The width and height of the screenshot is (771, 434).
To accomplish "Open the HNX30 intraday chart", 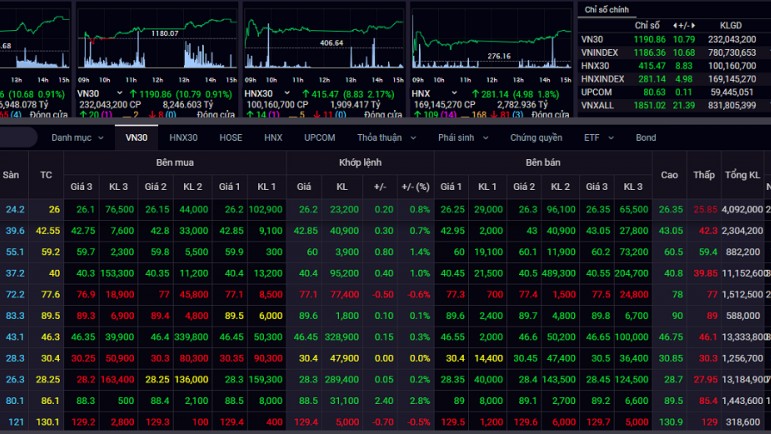I will [323, 45].
